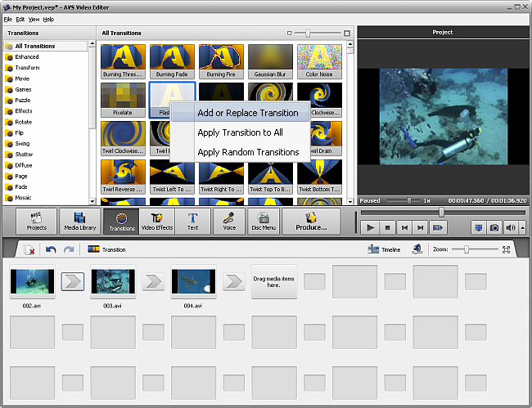Choose Apply Transition to All

pyautogui.click(x=240, y=132)
